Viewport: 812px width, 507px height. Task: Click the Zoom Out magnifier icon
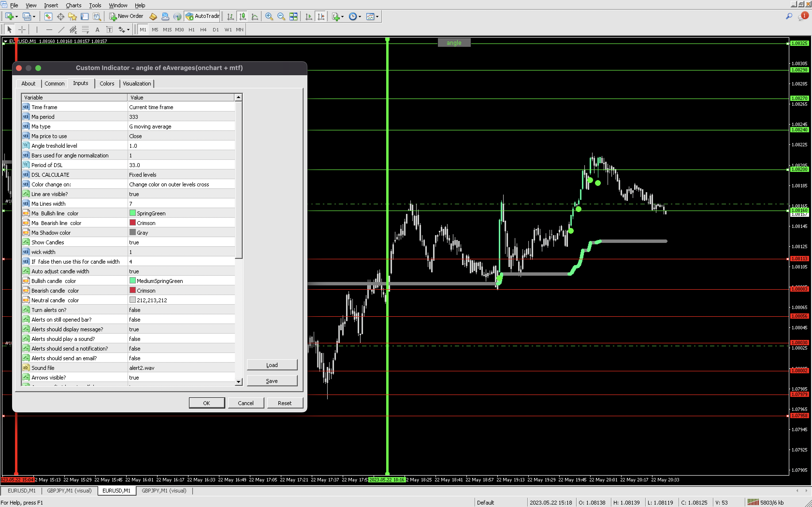click(281, 16)
